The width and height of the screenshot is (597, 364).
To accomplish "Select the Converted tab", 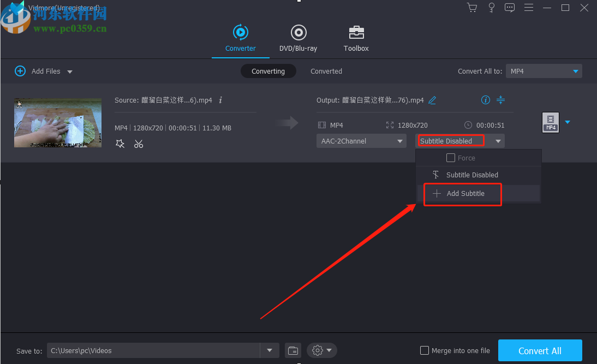I will tap(326, 71).
